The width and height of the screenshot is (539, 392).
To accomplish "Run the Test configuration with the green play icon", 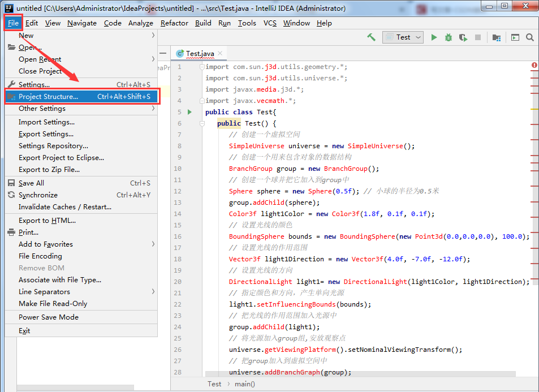I will (434, 37).
